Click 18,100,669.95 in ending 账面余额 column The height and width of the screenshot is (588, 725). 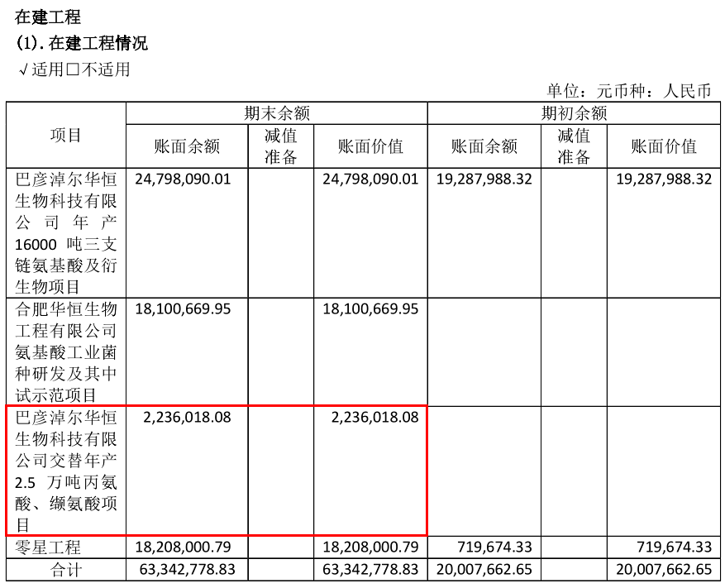pyautogui.click(x=183, y=309)
